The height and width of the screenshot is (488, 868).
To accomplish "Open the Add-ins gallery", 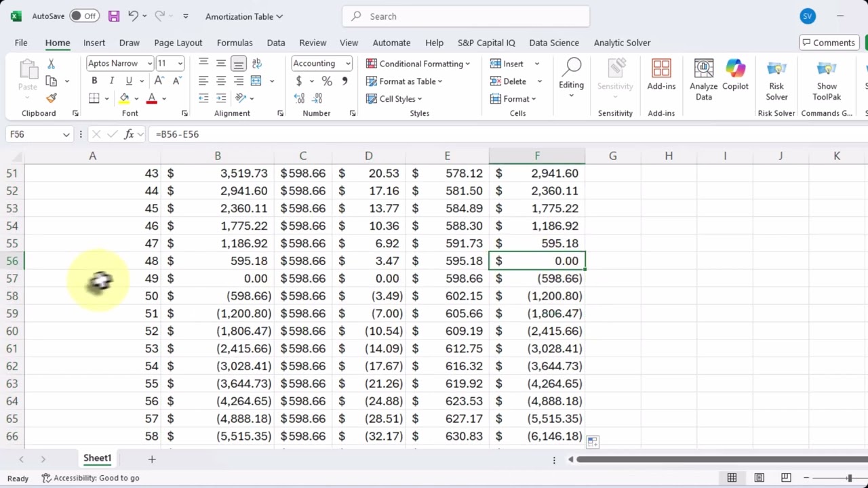I will [661, 75].
